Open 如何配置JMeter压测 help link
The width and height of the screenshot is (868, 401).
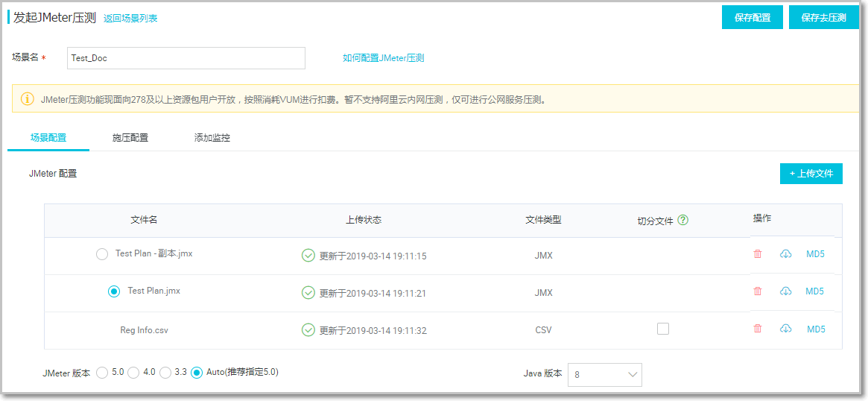pos(384,57)
